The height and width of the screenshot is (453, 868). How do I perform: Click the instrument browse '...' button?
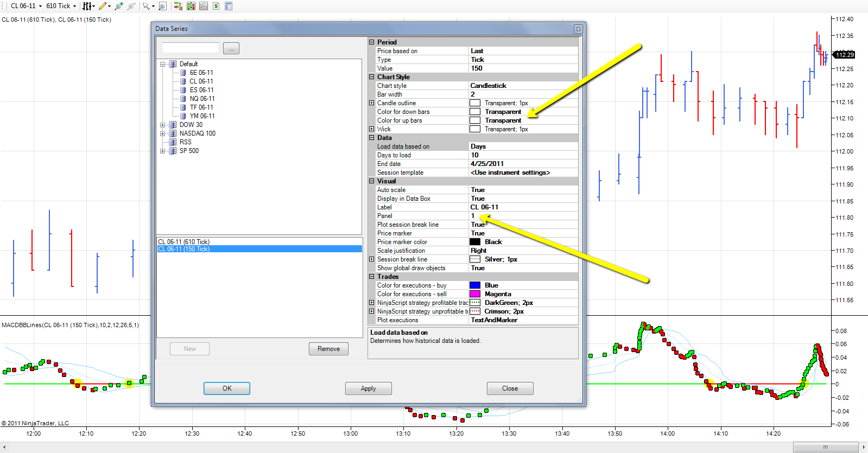[x=231, y=49]
